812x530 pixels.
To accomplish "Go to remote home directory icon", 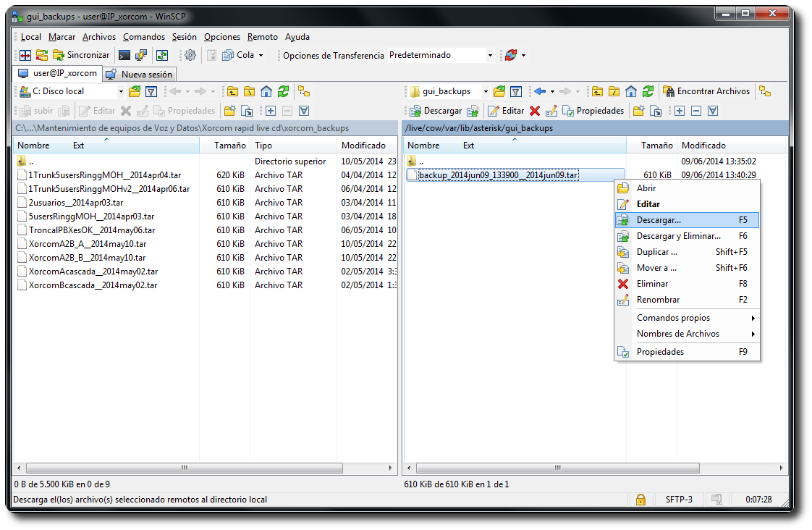I will coord(631,92).
